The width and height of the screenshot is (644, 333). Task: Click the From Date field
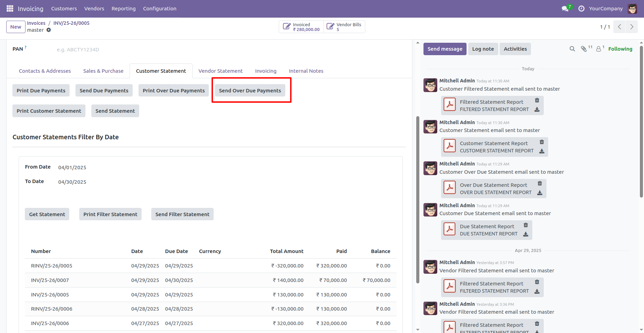point(72,167)
